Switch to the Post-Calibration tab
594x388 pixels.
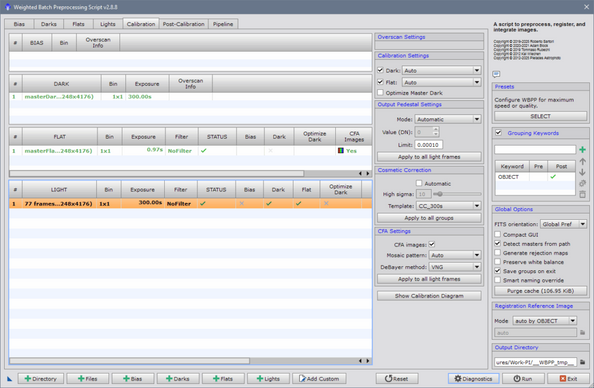[x=184, y=24]
